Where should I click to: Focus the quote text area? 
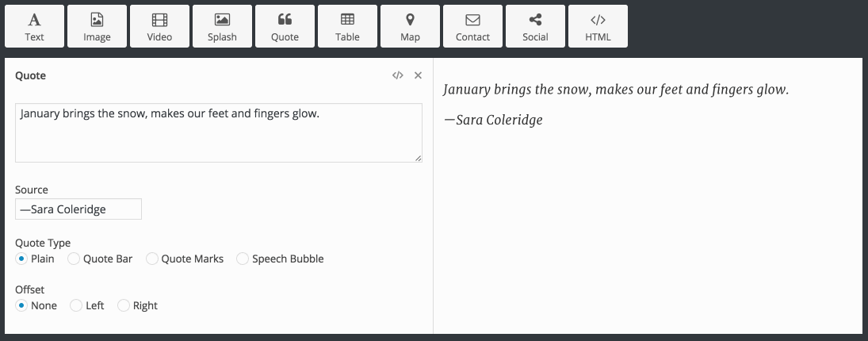(x=219, y=133)
